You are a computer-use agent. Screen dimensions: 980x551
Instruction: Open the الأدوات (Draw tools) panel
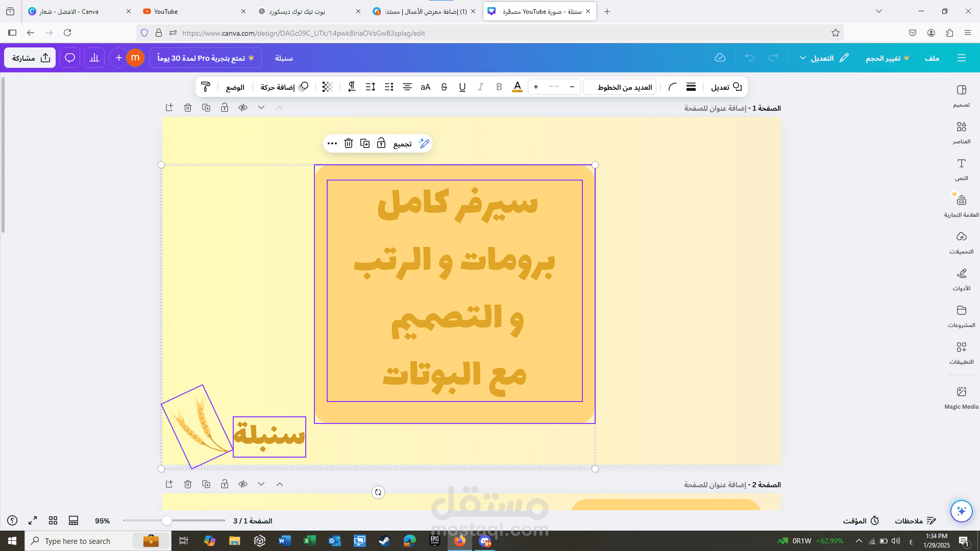tap(961, 279)
